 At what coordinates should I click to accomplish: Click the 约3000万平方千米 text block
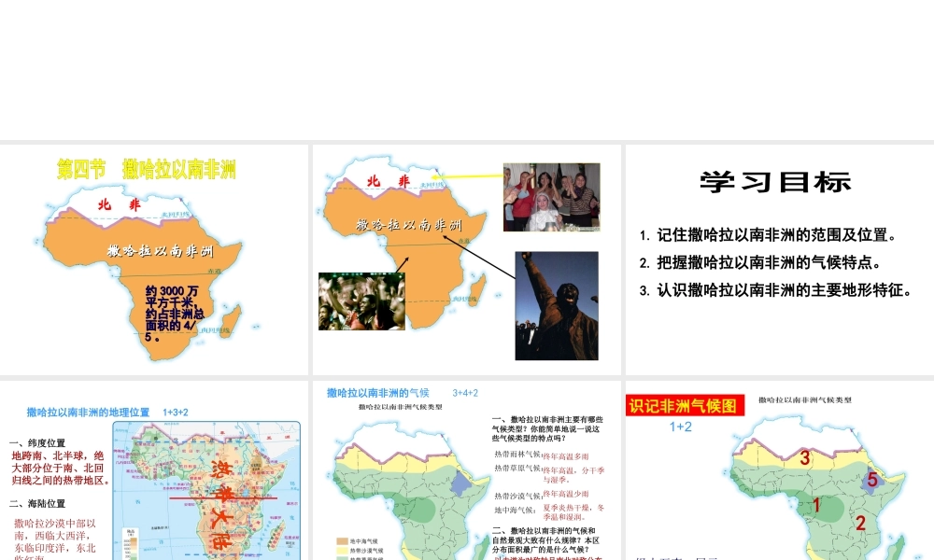pyautogui.click(x=174, y=313)
